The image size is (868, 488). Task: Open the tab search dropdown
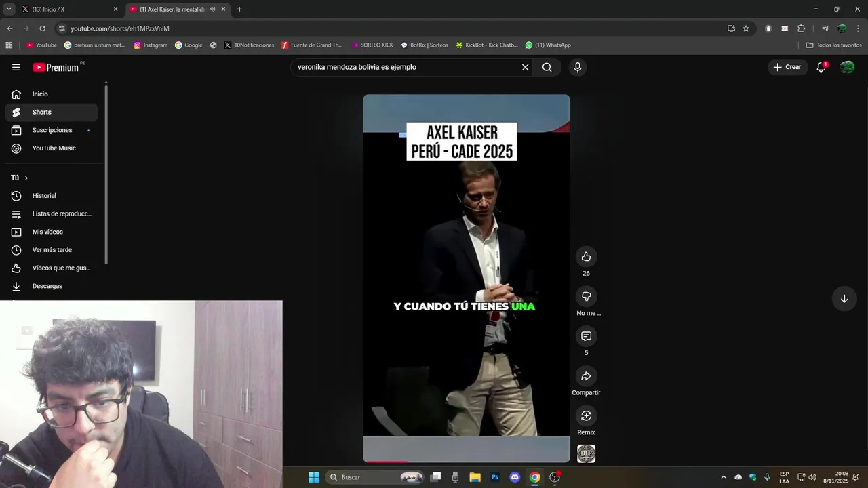(7, 9)
